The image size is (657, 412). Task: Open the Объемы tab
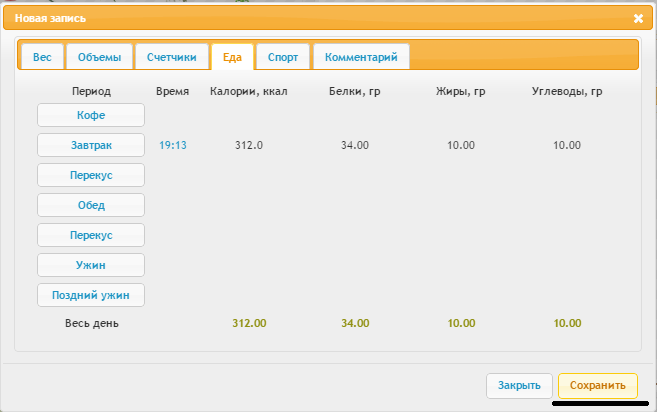(99, 57)
